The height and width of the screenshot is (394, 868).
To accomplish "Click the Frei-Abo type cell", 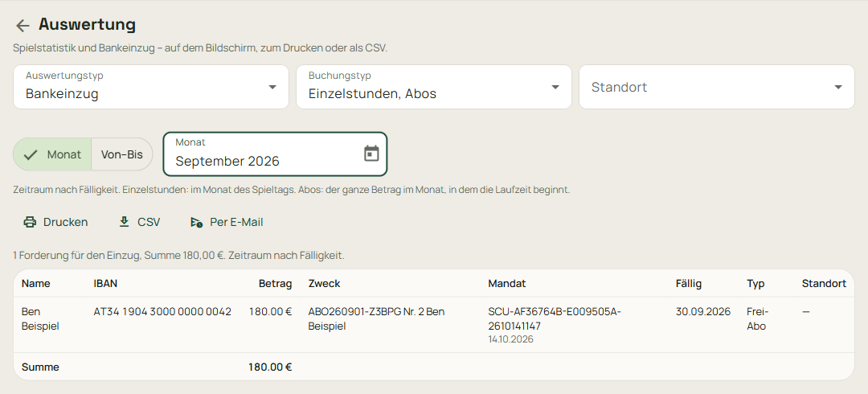I will pyautogui.click(x=756, y=318).
